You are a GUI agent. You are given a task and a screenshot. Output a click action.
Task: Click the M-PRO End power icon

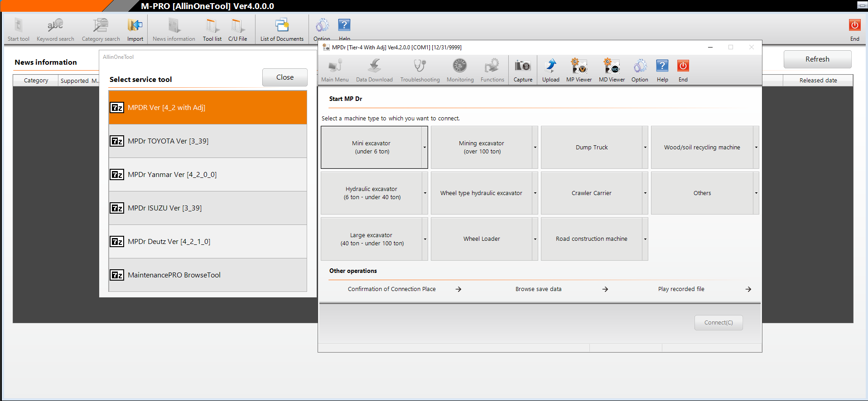click(x=855, y=25)
